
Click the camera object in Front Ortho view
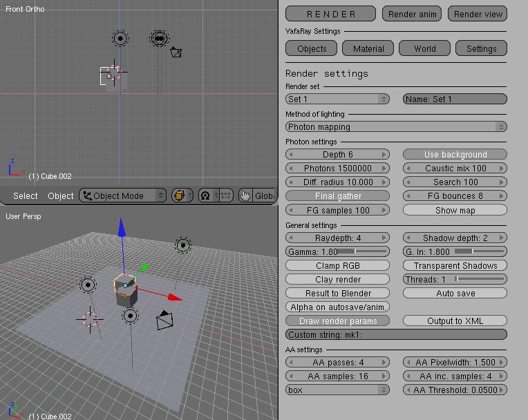click(x=176, y=52)
